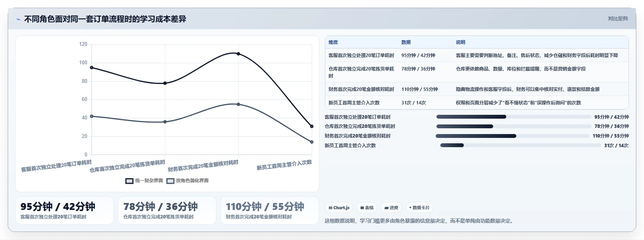Select the Chart.js tag chip
The height and width of the screenshot is (240, 644).
pyautogui.click(x=339, y=208)
